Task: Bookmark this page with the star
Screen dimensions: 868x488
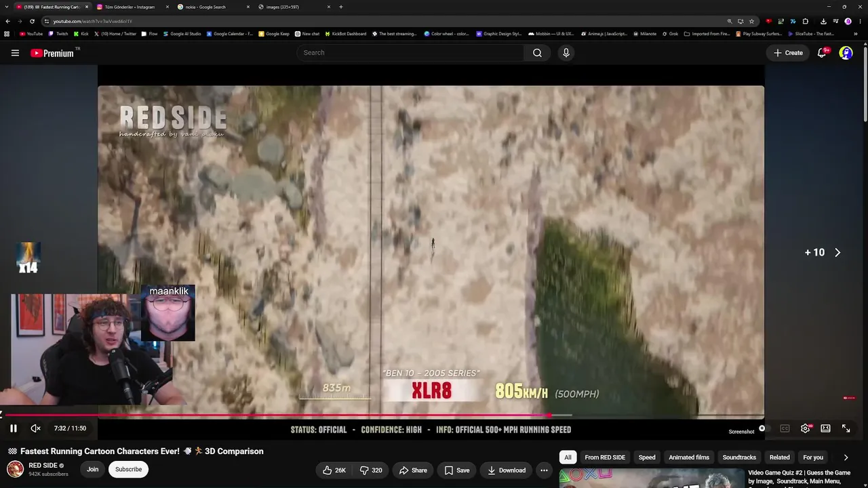Action: [x=751, y=21]
